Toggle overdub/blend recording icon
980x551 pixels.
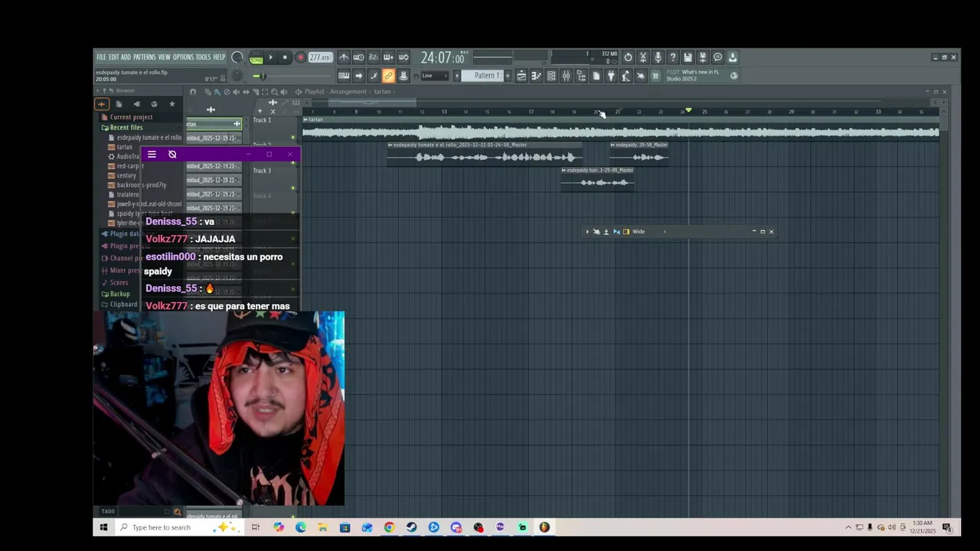point(388,57)
